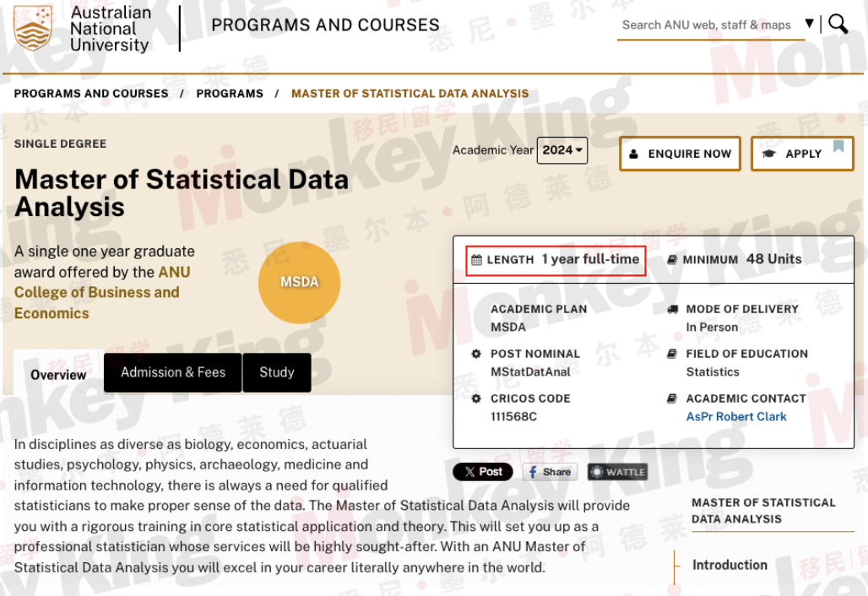Click the book icon for Field of Education
Image resolution: width=868 pixels, height=596 pixels.
pyautogui.click(x=672, y=354)
